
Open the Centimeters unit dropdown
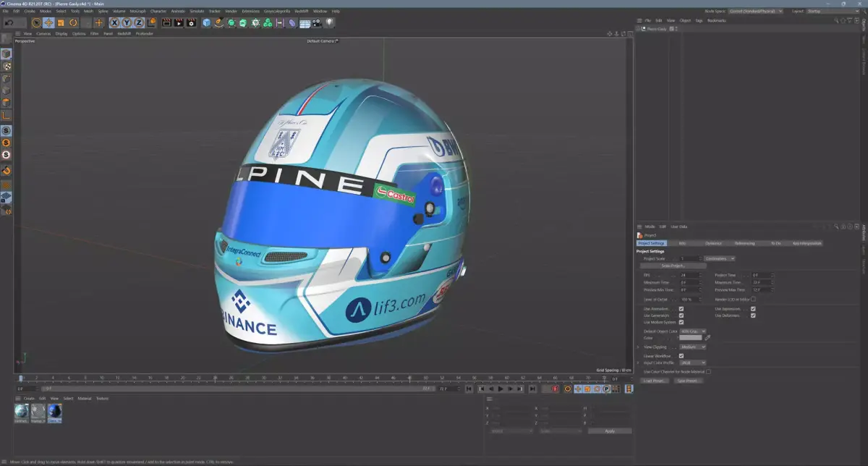click(x=720, y=258)
